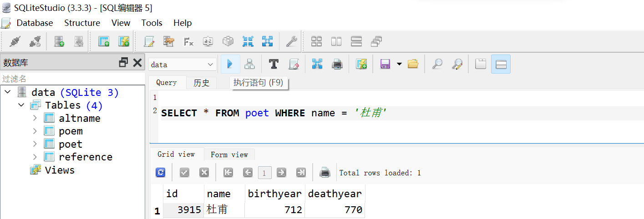Click the 过滤名 filter input field
The image size is (644, 219).
(72, 79)
